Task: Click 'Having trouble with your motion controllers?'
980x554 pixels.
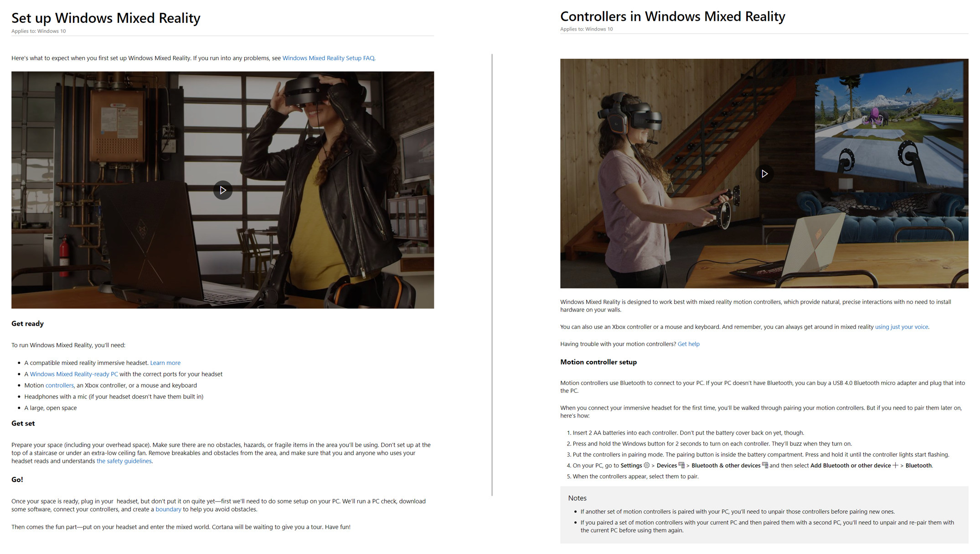Action: [618, 344]
